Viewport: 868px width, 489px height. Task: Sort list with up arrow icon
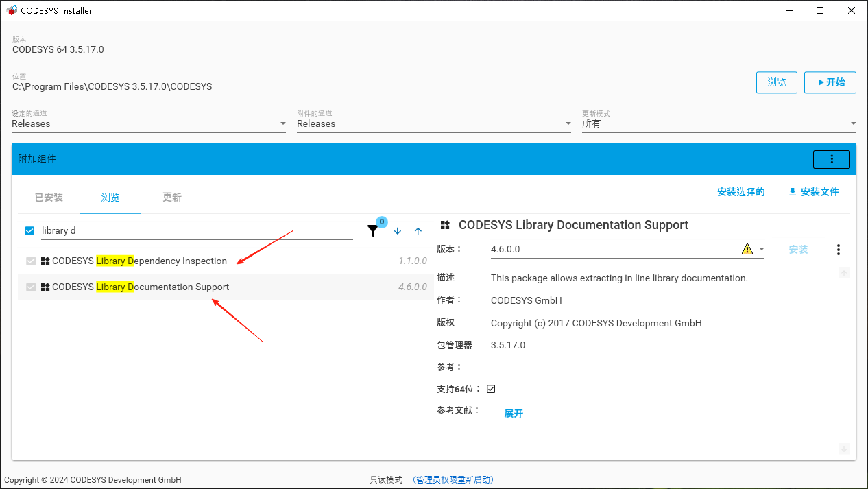pyautogui.click(x=418, y=231)
